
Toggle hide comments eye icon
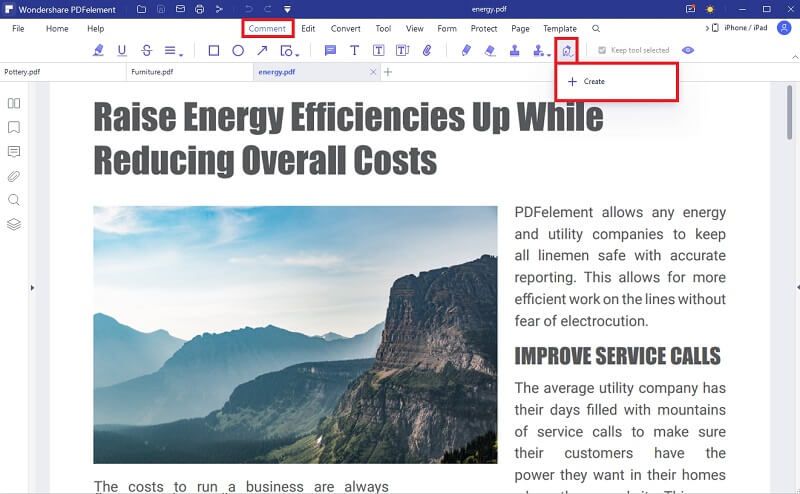[688, 50]
